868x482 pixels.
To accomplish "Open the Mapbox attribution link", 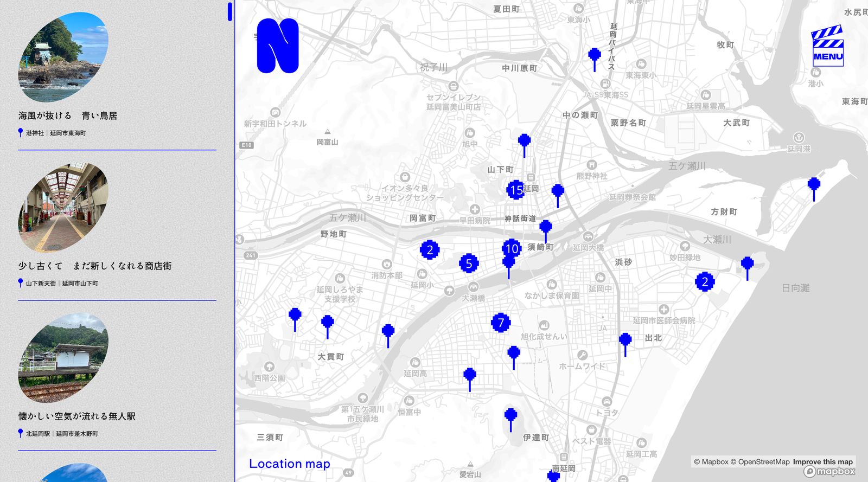I will [x=711, y=462].
